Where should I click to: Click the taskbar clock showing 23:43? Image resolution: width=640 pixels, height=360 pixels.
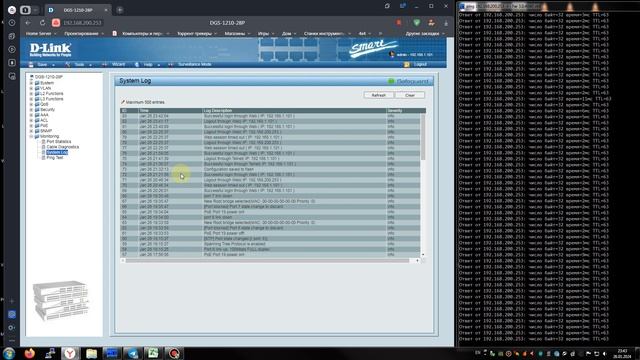point(622,353)
